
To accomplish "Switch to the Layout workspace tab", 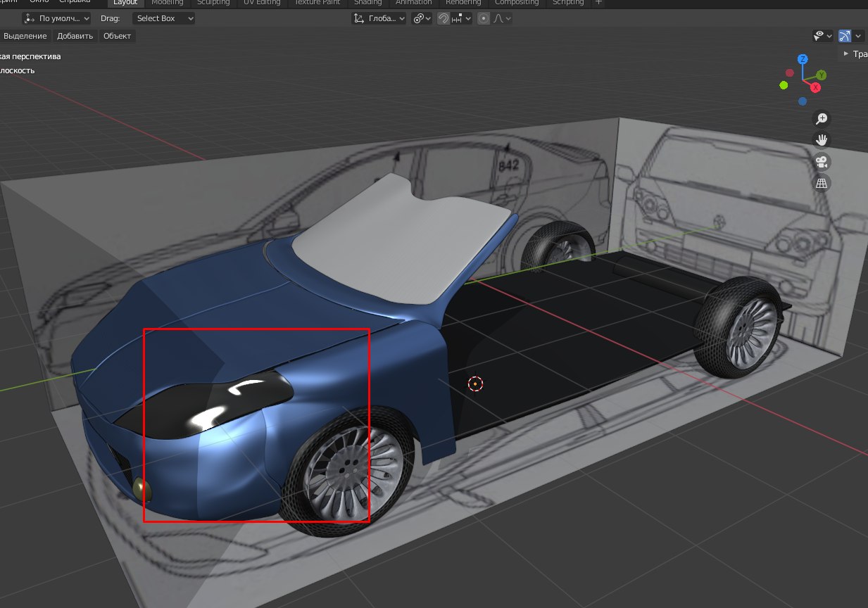I will [125, 3].
